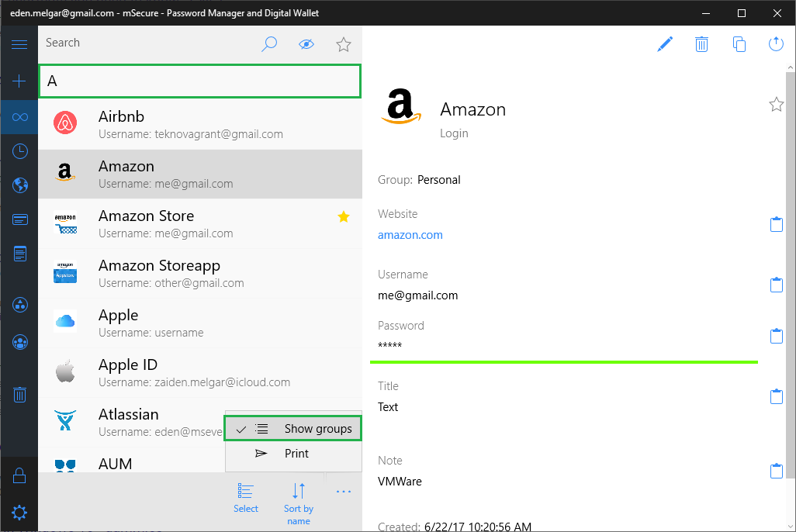
Task: Copy the Website field to clipboard
Action: [x=776, y=224]
